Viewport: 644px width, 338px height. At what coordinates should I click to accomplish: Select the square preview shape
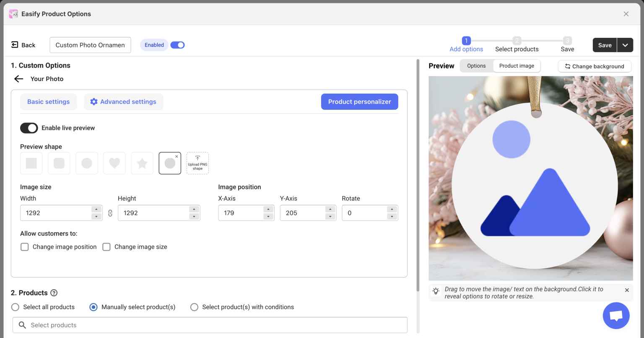(x=31, y=163)
